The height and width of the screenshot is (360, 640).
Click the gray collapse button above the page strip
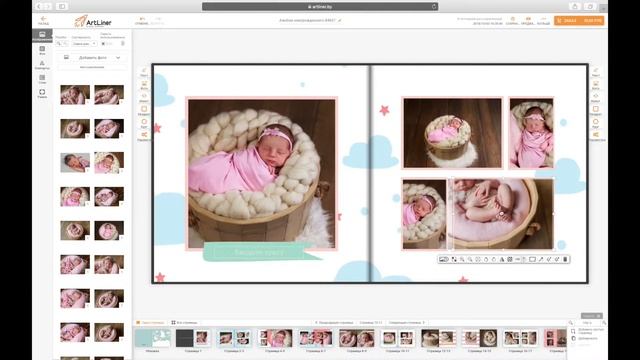click(591, 316)
